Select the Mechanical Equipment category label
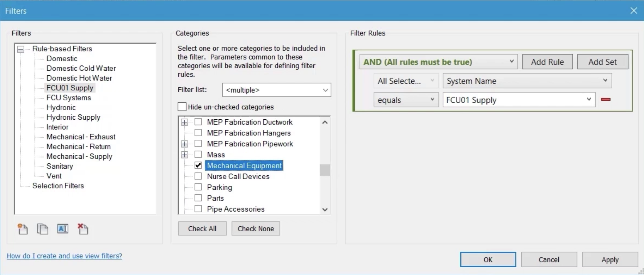 [244, 165]
